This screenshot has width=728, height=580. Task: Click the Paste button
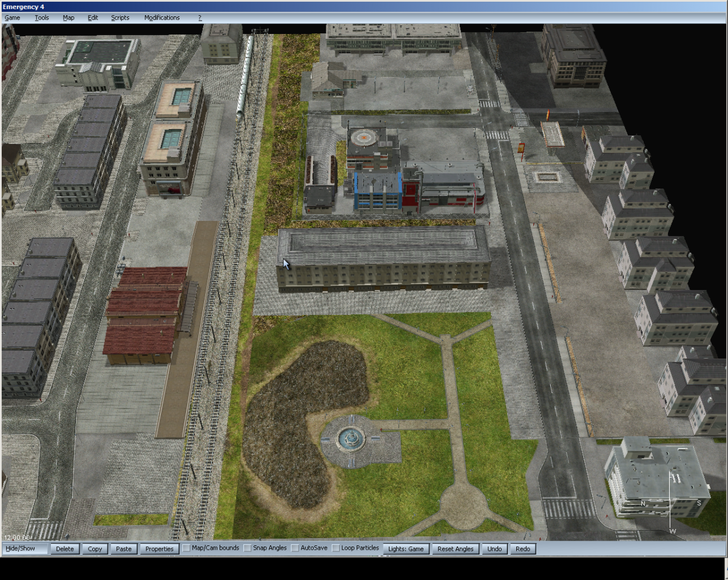pos(124,548)
